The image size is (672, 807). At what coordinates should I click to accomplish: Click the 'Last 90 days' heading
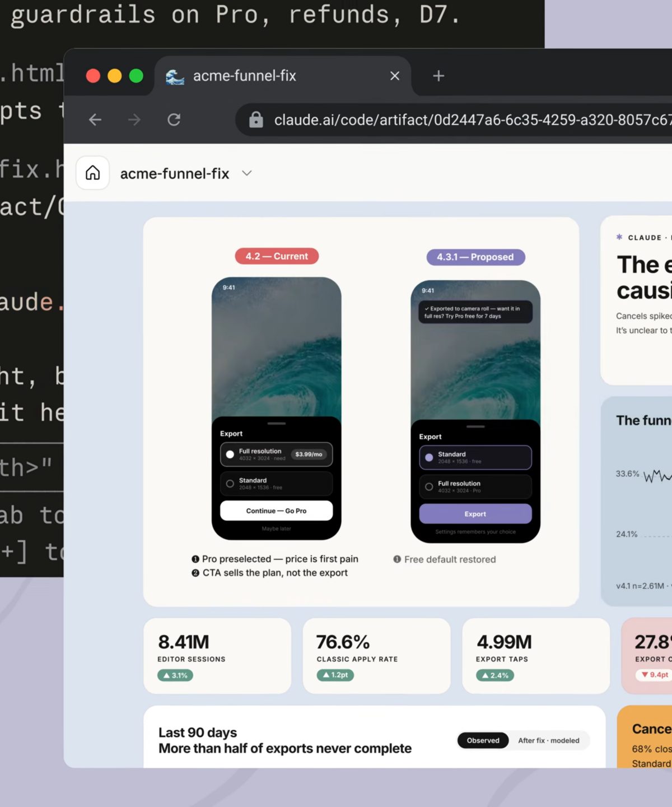tap(198, 732)
